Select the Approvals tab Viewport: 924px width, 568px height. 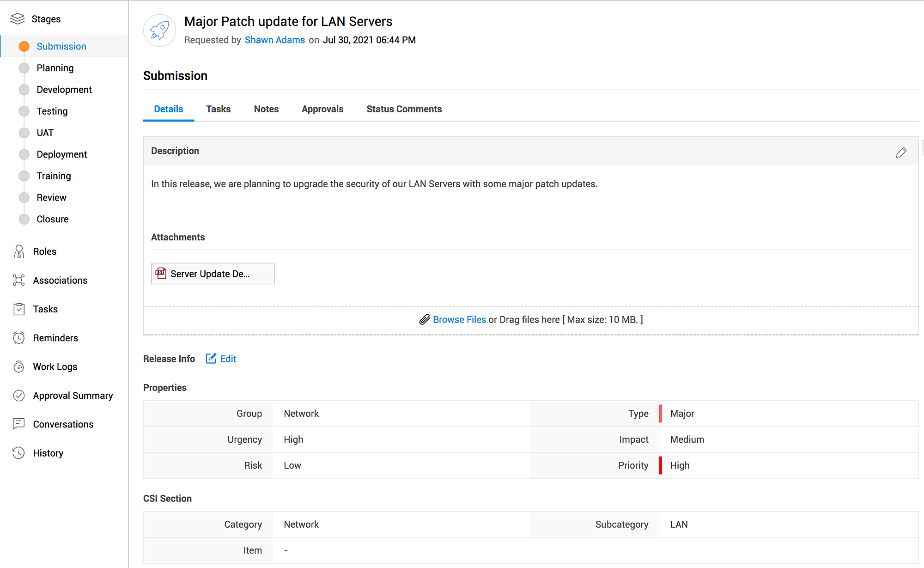(x=322, y=109)
